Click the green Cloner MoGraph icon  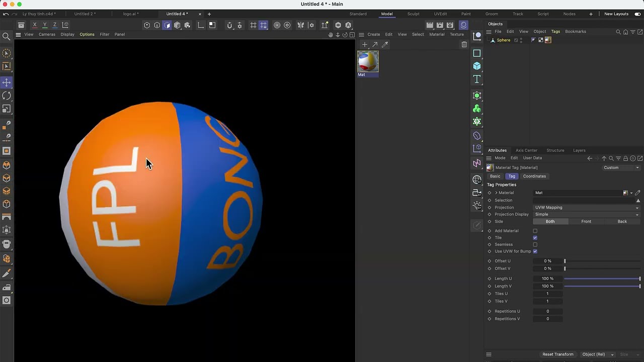[x=477, y=109]
